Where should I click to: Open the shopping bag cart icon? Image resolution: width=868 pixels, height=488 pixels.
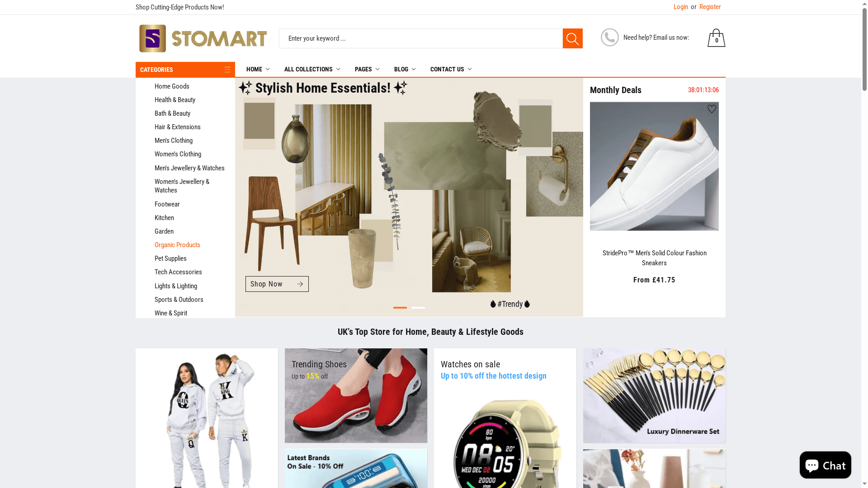pyautogui.click(x=716, y=38)
